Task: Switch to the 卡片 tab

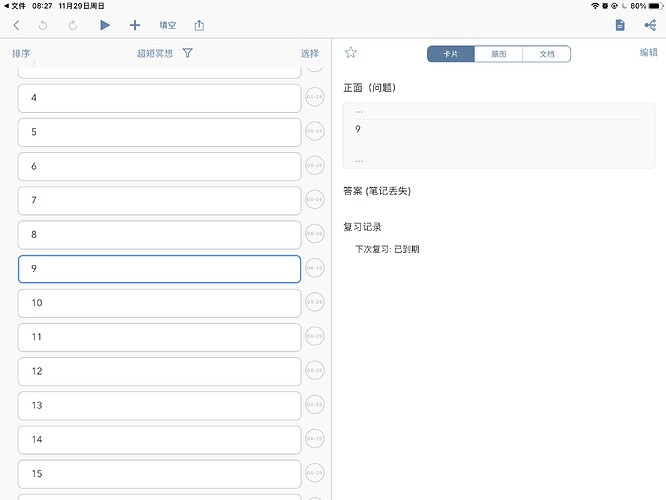Action: coord(451,54)
